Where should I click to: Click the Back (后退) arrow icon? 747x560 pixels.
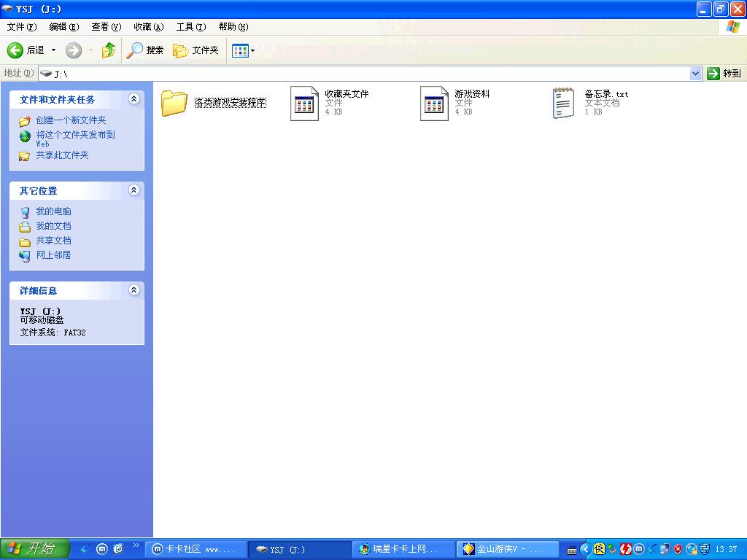tap(15, 50)
